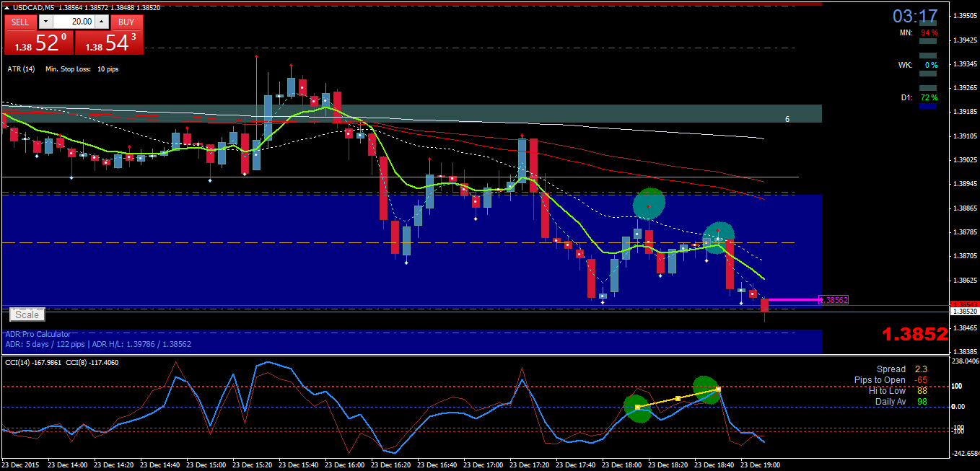Image resolution: width=980 pixels, height=471 pixels.
Task: Collapse the one-click trading panel triangle
Action: click(7, 7)
